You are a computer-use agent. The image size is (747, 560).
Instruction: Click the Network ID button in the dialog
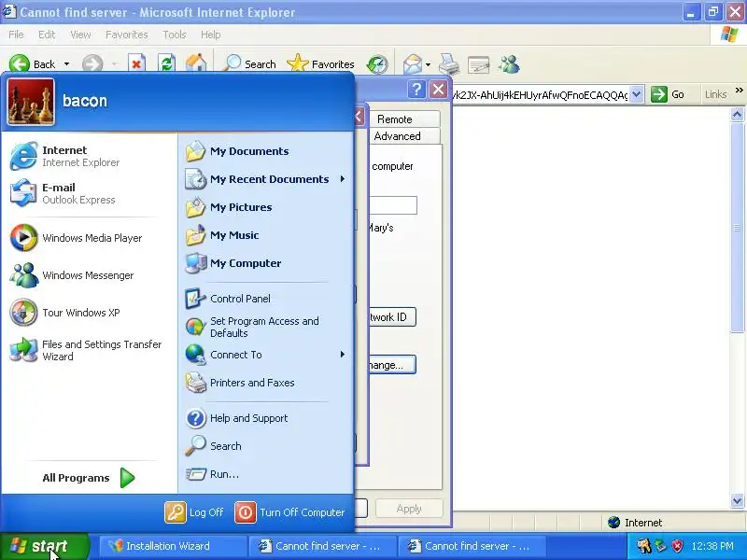(x=391, y=317)
